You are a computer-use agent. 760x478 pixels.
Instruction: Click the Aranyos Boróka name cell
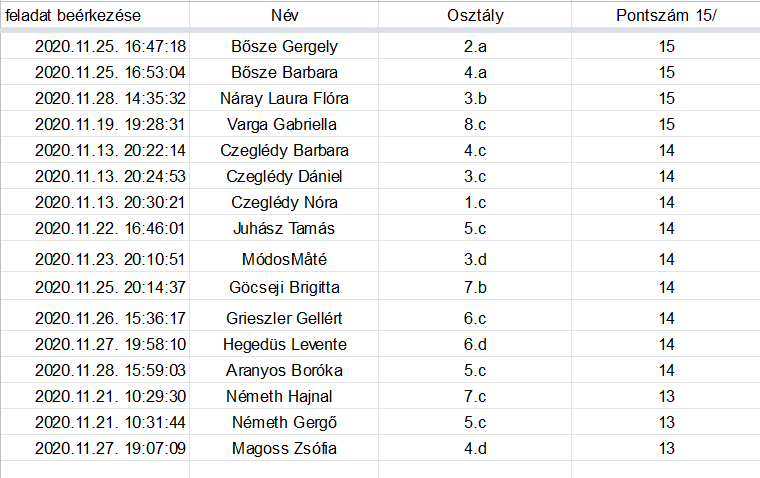click(x=284, y=370)
